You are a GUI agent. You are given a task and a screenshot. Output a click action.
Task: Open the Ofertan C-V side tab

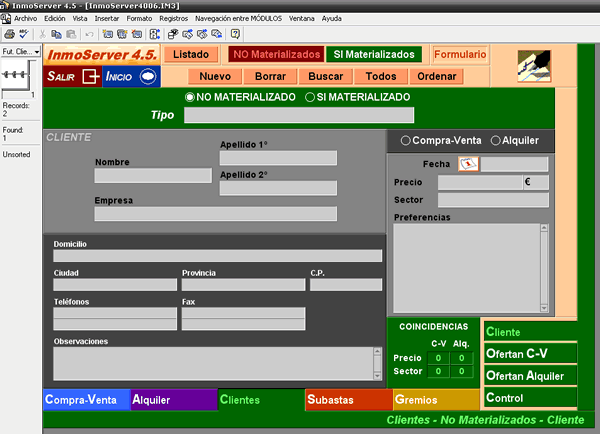coord(531,354)
